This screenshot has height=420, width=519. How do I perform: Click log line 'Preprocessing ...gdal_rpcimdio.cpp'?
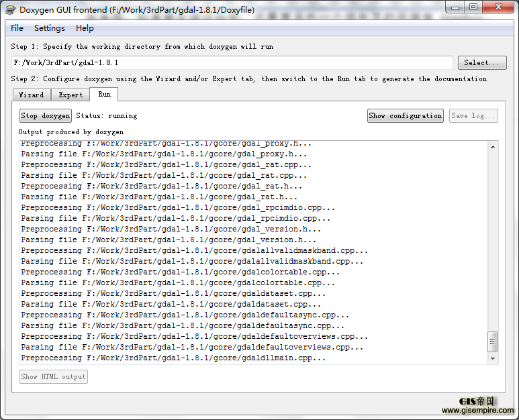(178, 208)
